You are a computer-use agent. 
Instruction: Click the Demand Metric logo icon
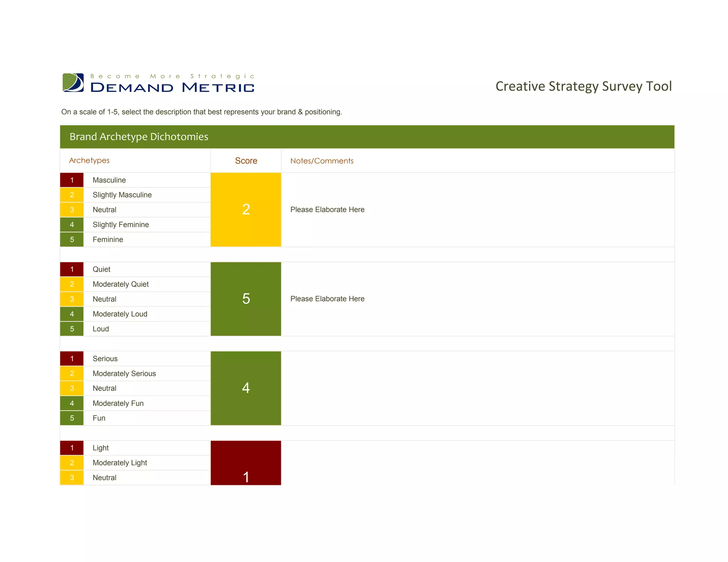tap(73, 83)
